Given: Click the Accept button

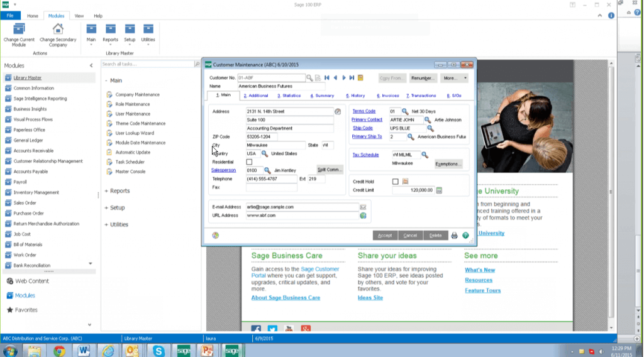Looking at the screenshot, I should click(x=385, y=236).
